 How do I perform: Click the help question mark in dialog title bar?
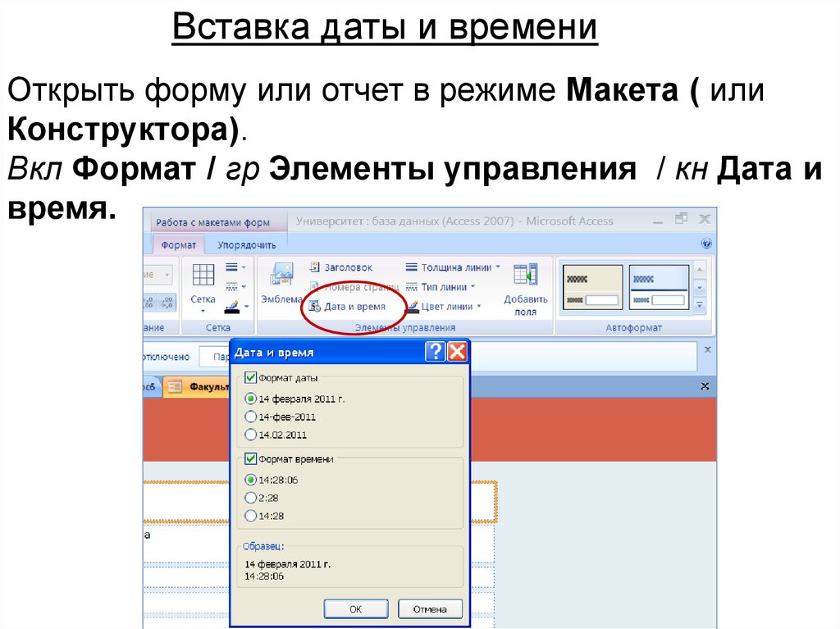click(436, 353)
